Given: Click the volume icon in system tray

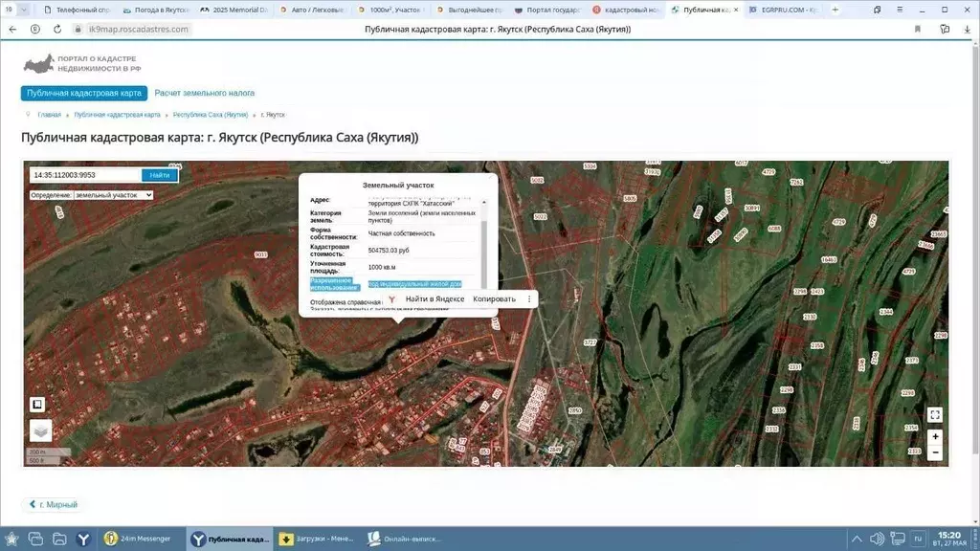Looking at the screenshot, I should tap(876, 540).
